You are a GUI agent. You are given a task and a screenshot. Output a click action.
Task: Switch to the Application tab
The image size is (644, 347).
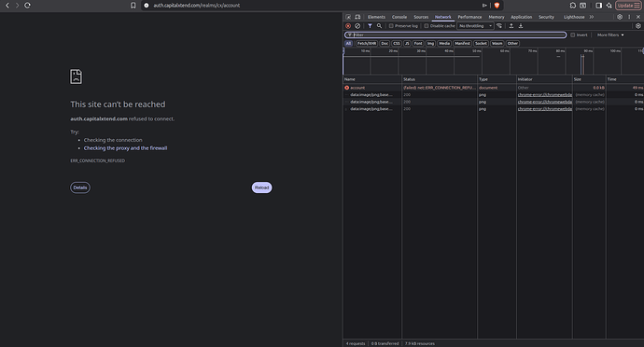click(x=521, y=17)
